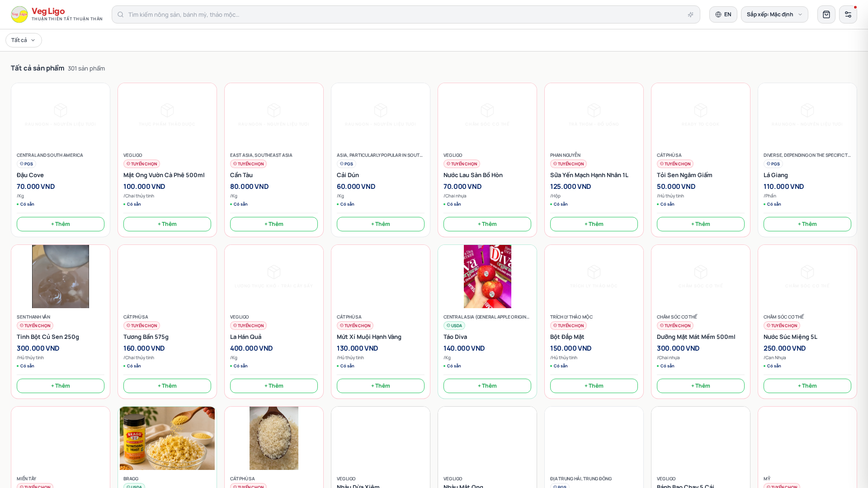Add Lá Giang to cart

[x=807, y=224]
